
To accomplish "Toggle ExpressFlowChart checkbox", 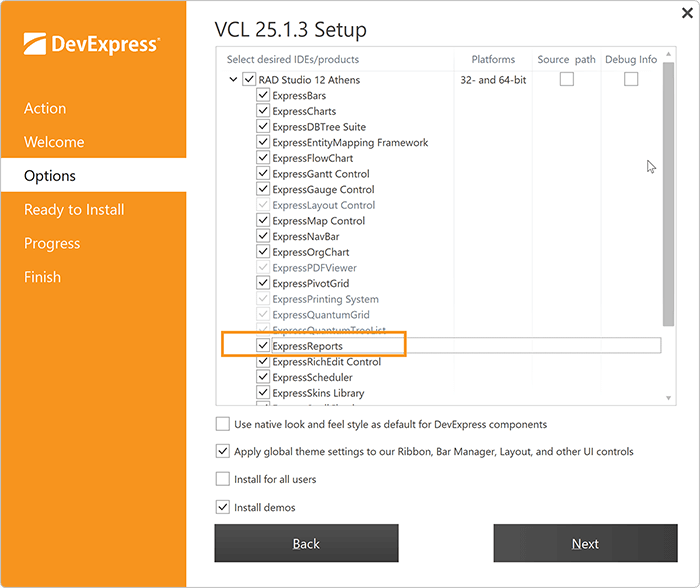I will coord(263,158).
